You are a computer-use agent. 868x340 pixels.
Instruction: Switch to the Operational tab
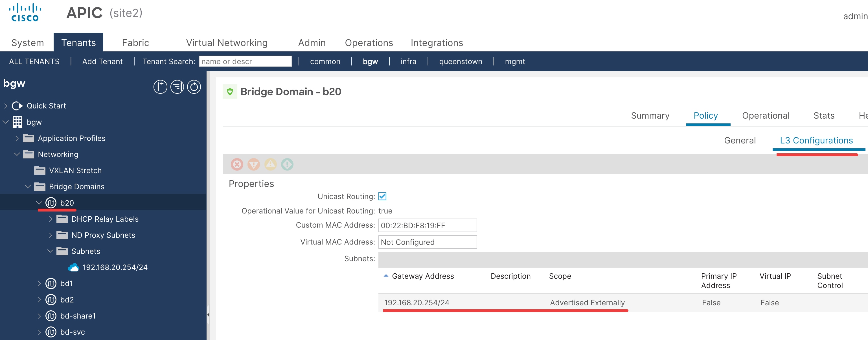tap(766, 116)
